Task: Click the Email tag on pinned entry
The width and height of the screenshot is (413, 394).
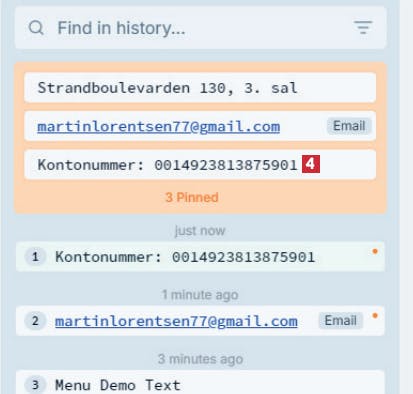Action: tap(349, 126)
